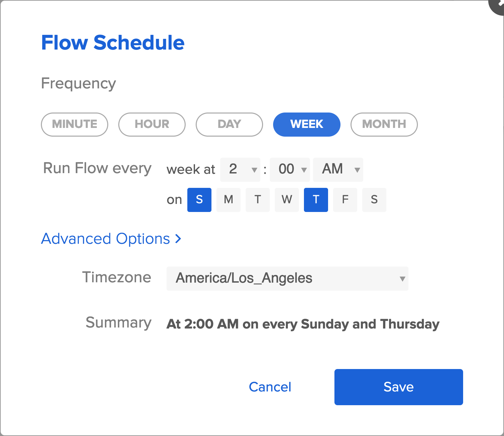Set frequency to MONTH

tap(384, 124)
